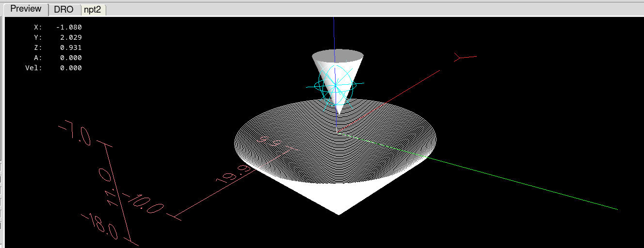
Task: Click the Z position readout 0.931
Action: [x=71, y=47]
